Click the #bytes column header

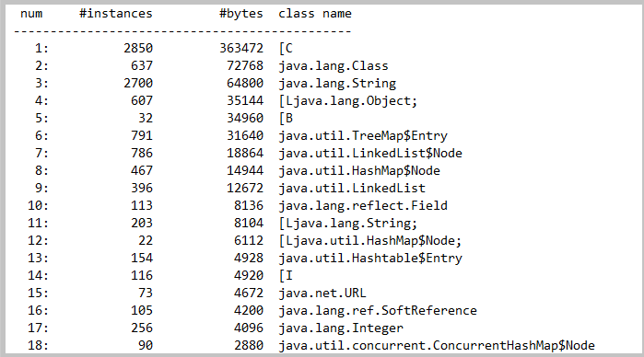pyautogui.click(x=241, y=14)
